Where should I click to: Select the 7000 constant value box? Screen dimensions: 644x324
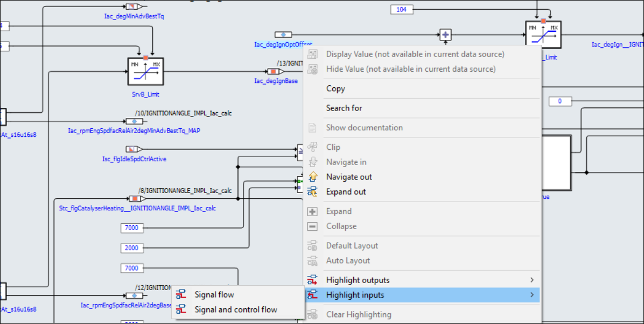point(132,228)
